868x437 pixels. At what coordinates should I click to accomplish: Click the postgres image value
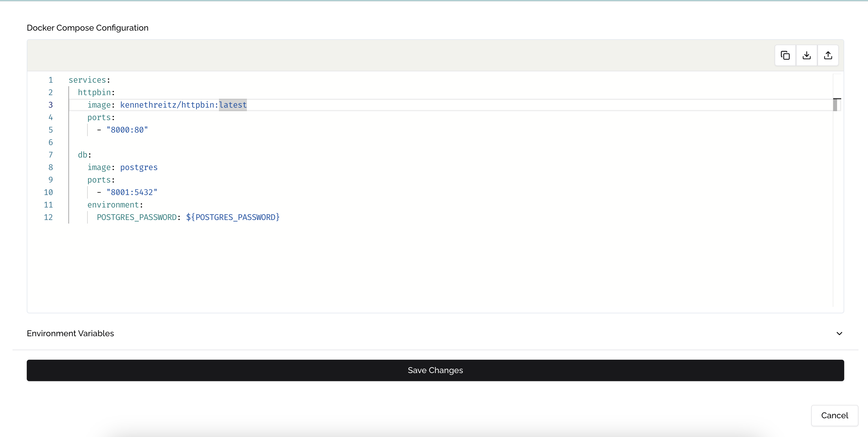click(x=139, y=167)
